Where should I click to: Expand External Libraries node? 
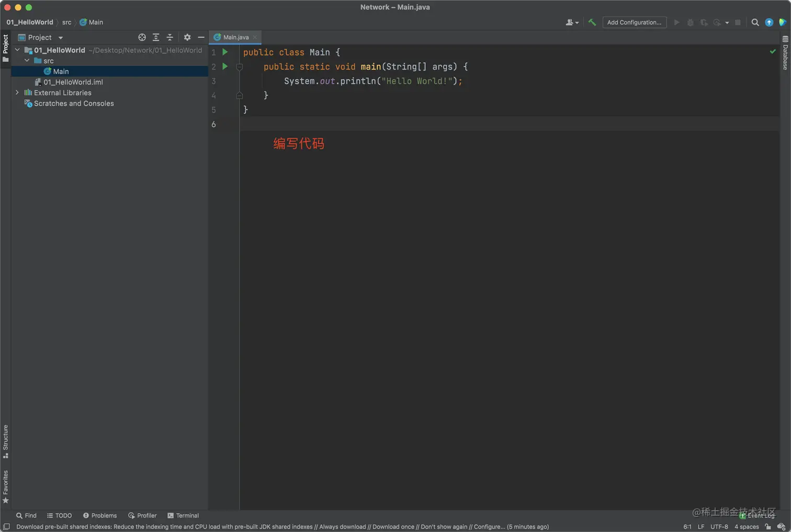[17, 93]
